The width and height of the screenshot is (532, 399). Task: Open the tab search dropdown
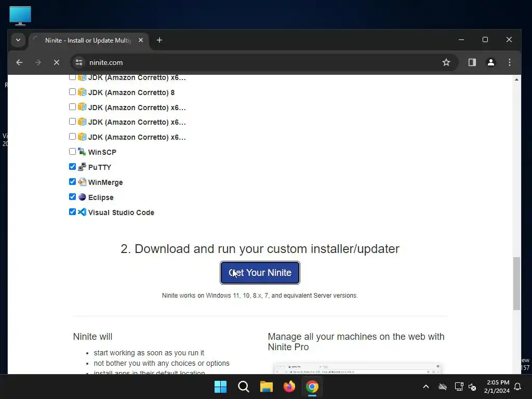point(18,40)
